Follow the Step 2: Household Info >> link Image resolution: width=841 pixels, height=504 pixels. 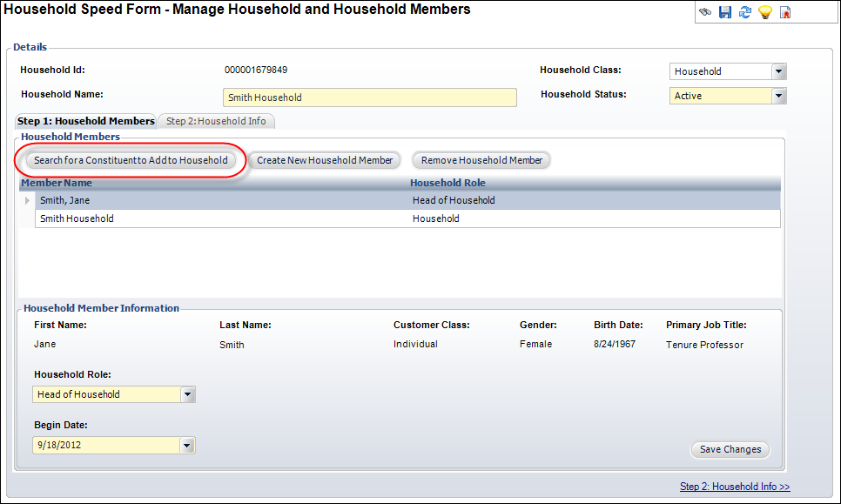click(x=735, y=487)
